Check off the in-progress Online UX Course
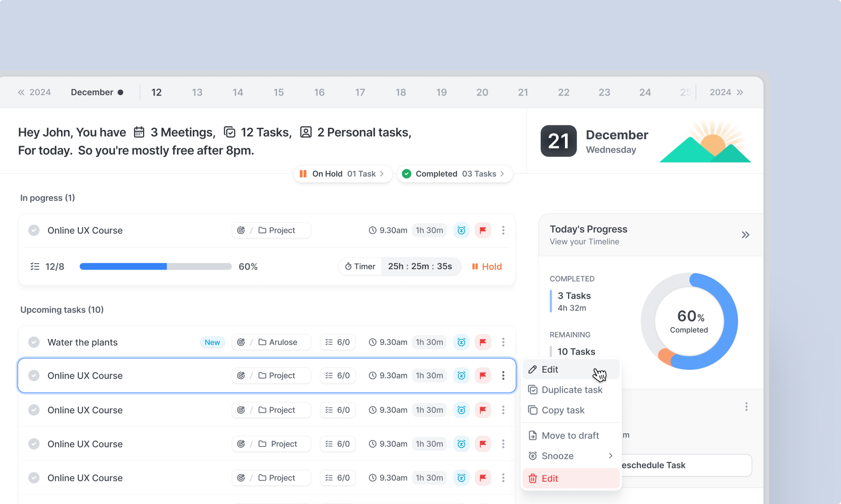This screenshot has height=504, width=841. (x=34, y=230)
